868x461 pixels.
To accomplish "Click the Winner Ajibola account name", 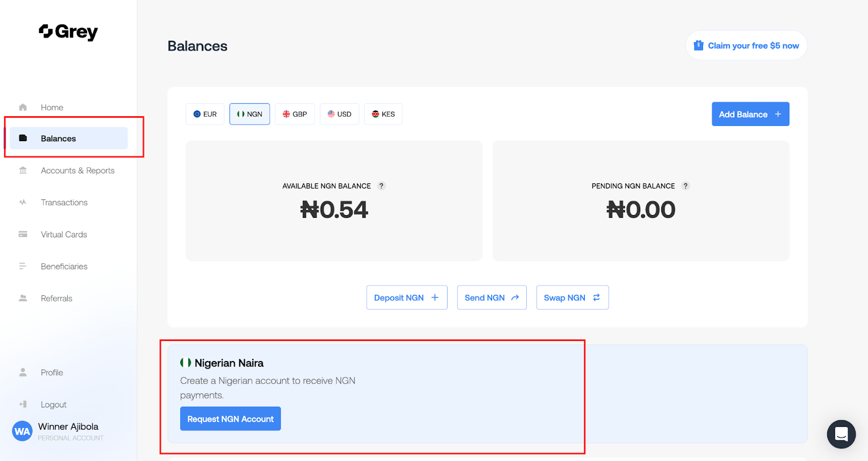I will tap(68, 427).
